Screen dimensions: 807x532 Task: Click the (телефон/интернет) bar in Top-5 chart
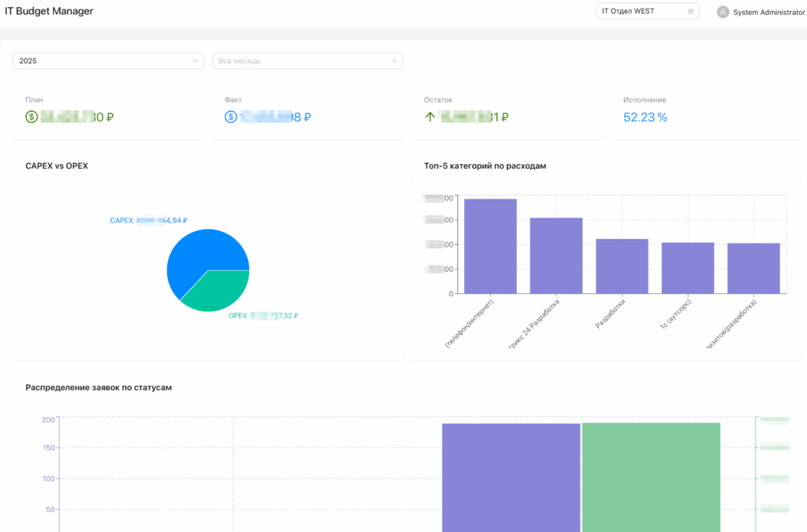tap(490, 246)
